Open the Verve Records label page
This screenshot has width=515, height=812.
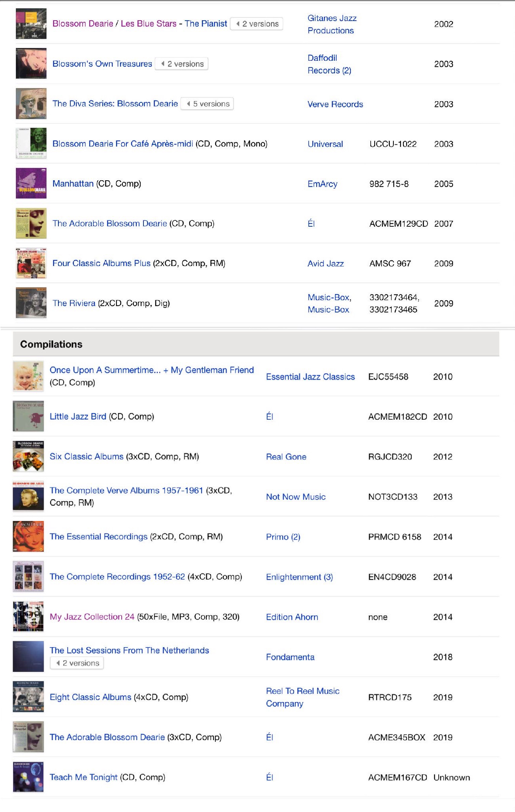[x=335, y=104]
